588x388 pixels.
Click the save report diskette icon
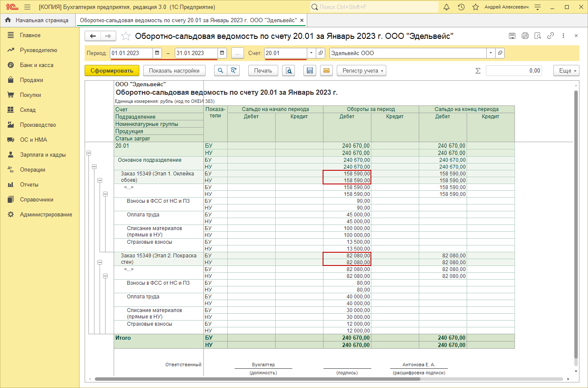(x=310, y=71)
